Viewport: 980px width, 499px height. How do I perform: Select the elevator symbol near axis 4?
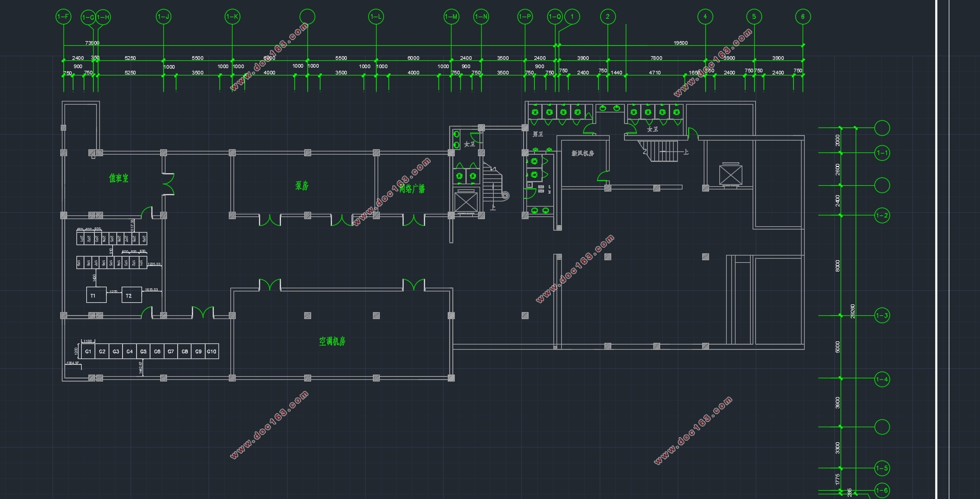730,174
